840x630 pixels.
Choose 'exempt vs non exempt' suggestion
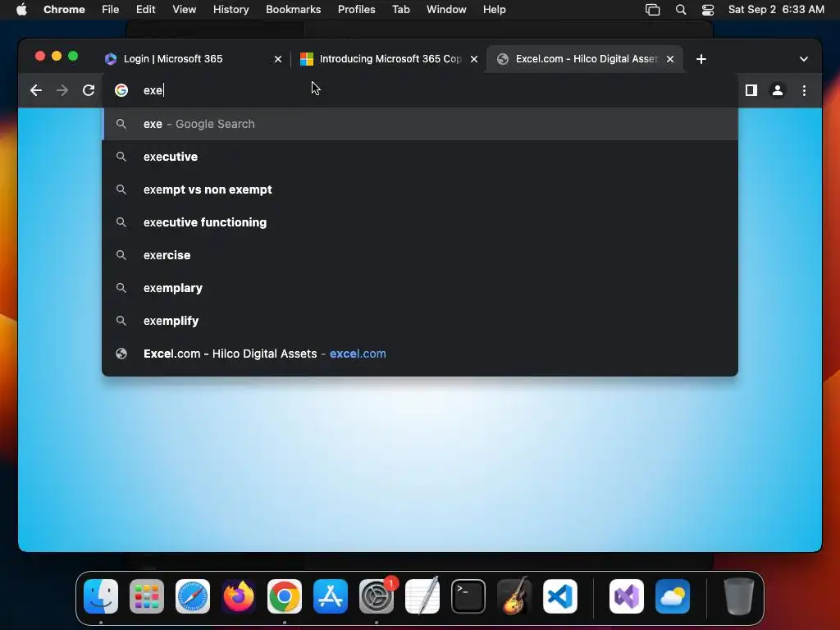click(420, 189)
